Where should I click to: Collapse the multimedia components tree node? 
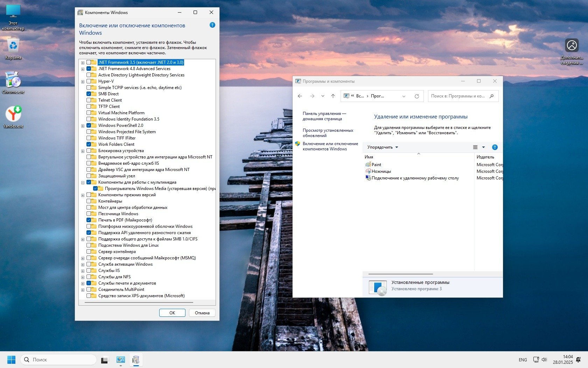pos(83,183)
